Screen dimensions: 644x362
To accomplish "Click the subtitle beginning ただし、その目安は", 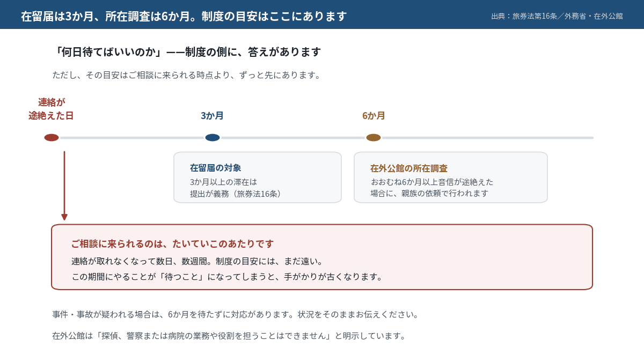I will click(x=188, y=75).
